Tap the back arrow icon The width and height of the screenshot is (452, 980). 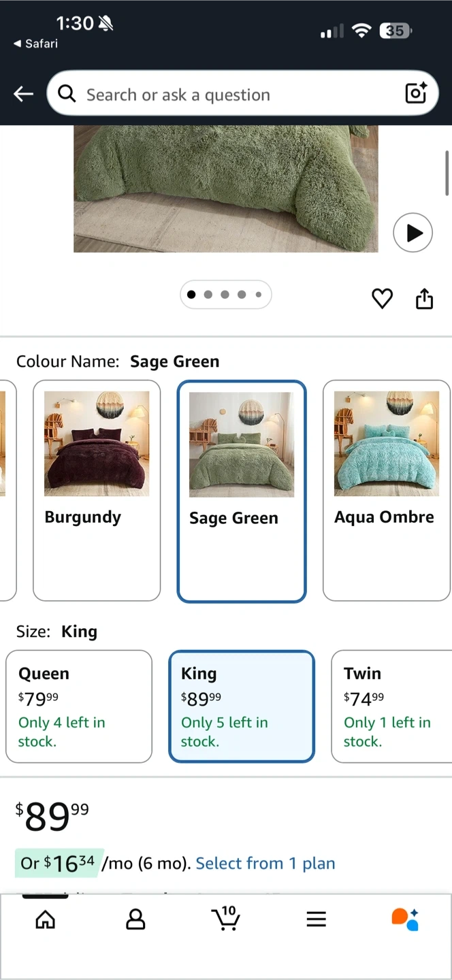point(24,94)
